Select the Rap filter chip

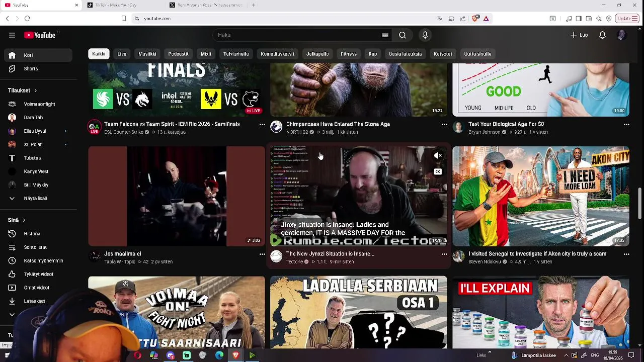[373, 54]
